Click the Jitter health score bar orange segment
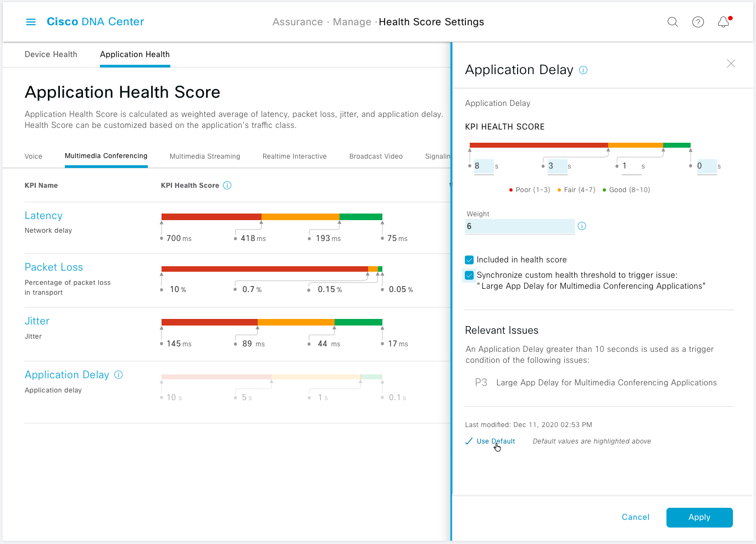756x544 pixels. point(296,322)
